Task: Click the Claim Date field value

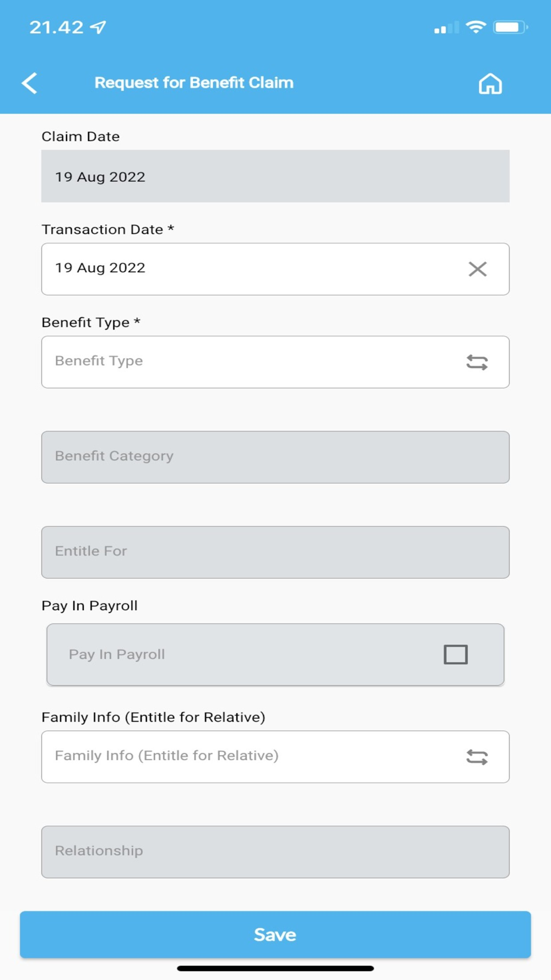Action: [x=100, y=177]
